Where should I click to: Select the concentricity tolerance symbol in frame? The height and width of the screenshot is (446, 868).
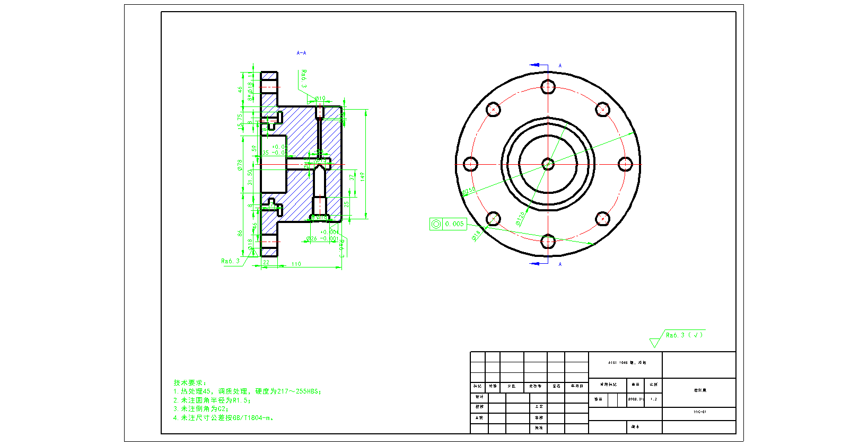[436, 224]
